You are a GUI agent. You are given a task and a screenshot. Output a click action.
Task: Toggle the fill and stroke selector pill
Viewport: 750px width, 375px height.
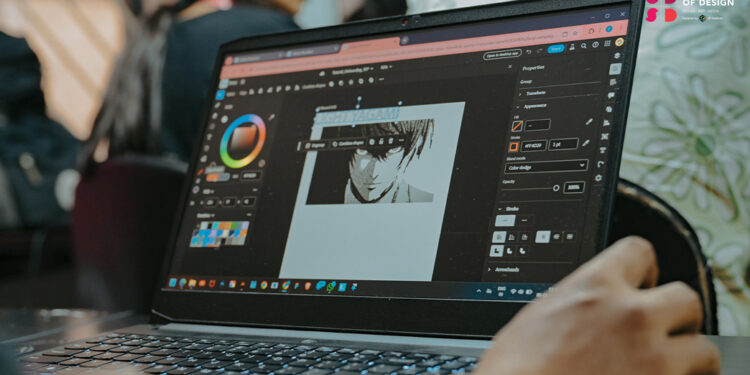(218, 177)
